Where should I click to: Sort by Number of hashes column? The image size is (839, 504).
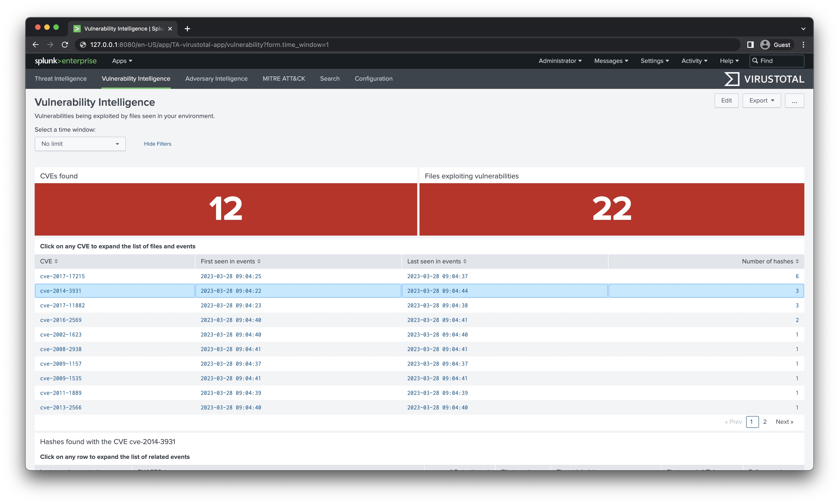click(770, 261)
